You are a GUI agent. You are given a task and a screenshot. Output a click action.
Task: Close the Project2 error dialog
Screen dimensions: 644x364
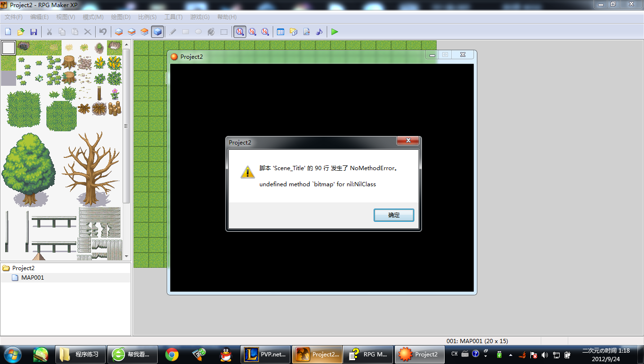tap(408, 141)
